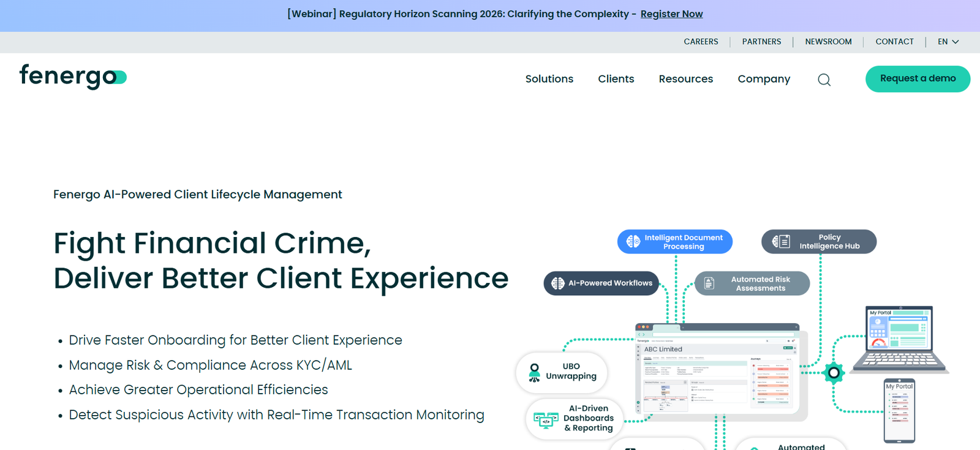Open the Clients menu item

616,79
